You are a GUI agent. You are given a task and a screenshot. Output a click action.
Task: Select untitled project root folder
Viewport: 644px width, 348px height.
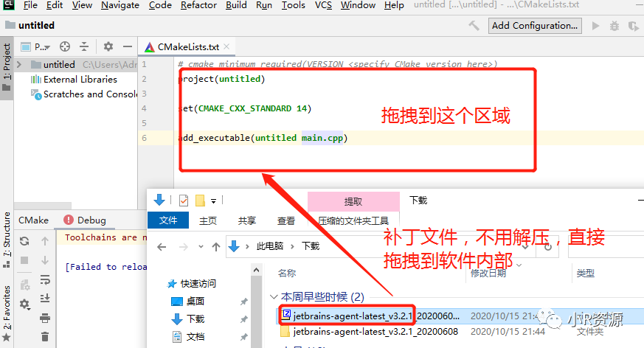59,64
